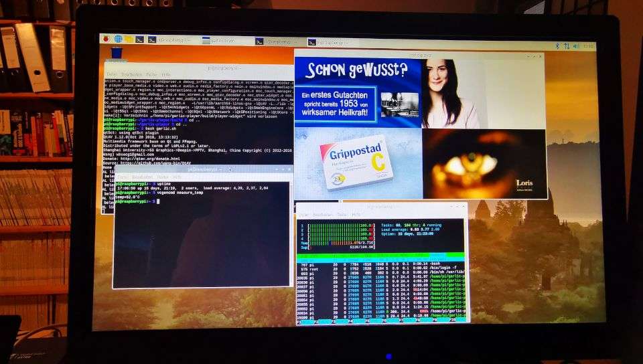Select the '-bash' process row in htop
643x364 pixels.
click(x=380, y=264)
